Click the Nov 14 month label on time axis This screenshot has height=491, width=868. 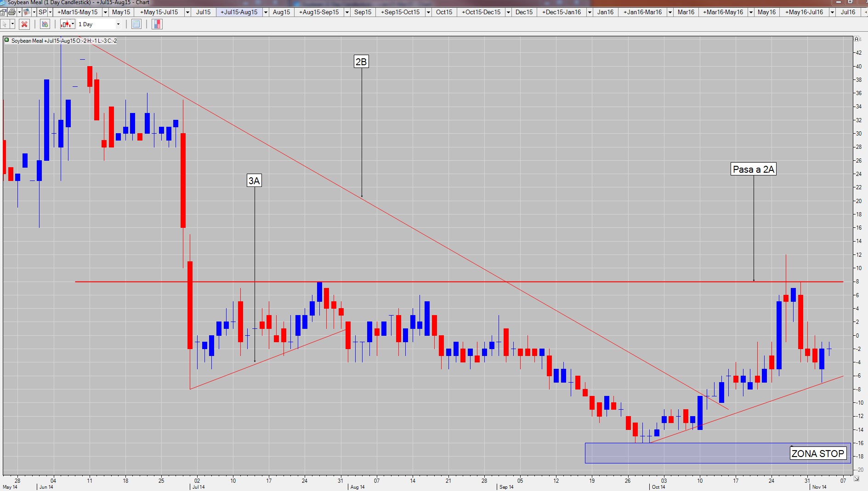click(819, 487)
